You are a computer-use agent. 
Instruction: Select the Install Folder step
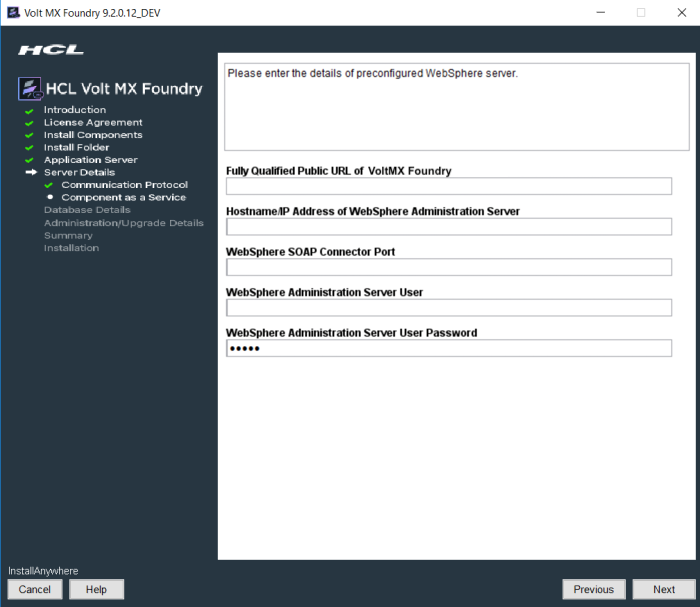pyautogui.click(x=76, y=147)
